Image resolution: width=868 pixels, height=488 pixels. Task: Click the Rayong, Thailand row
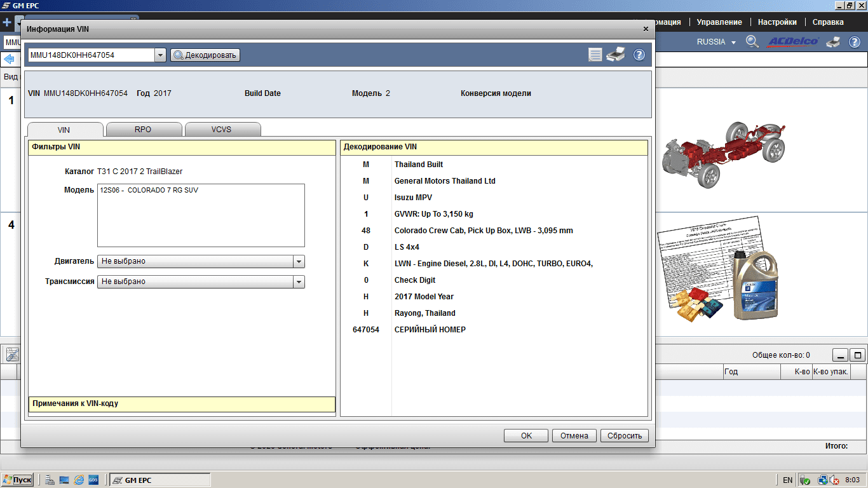494,313
